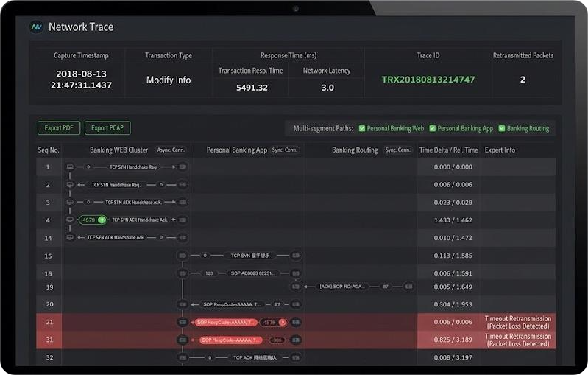Viewport: 588px width, 375px height.
Task: Toggle Personal Banking App path checkbox
Action: pyautogui.click(x=433, y=128)
